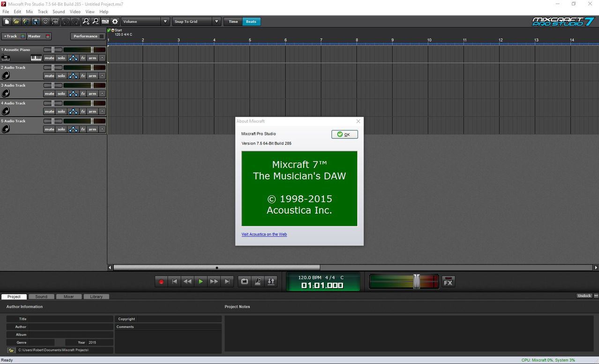Click the mix down to audio file icon

click(55, 22)
